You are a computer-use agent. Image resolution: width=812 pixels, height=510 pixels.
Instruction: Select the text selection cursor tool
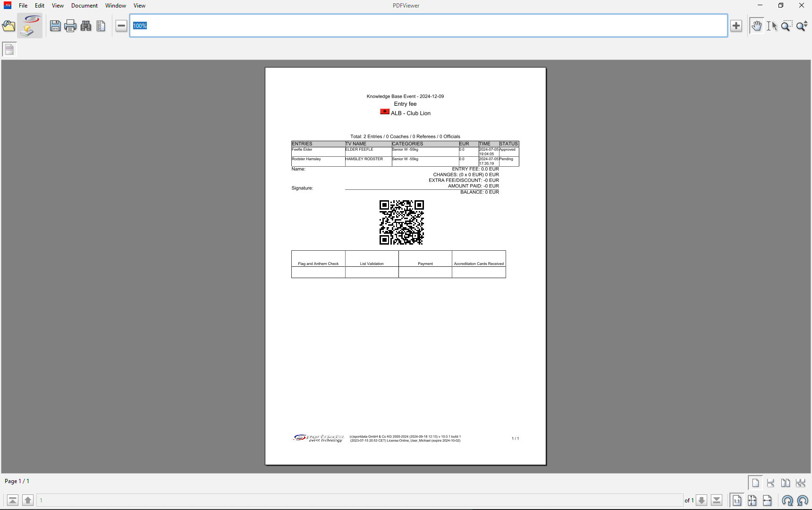tap(772, 26)
